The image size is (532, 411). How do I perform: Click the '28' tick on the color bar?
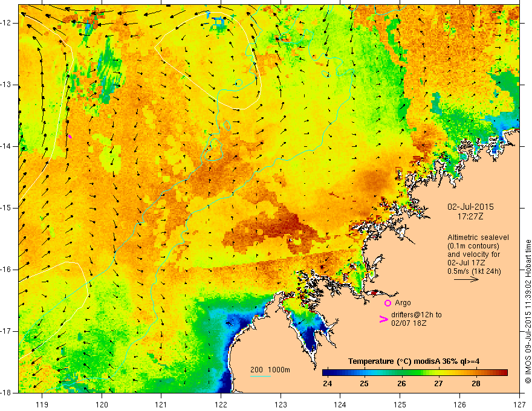pyautogui.click(x=476, y=384)
